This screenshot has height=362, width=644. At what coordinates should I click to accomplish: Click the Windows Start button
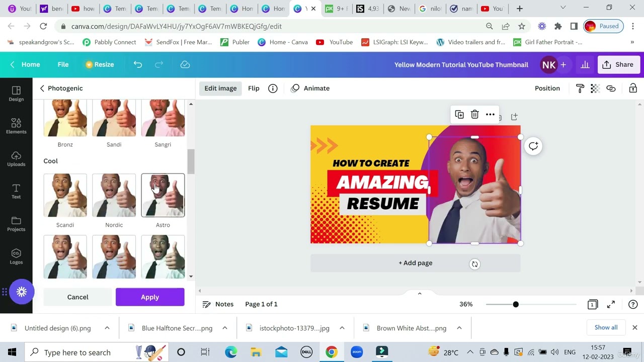[x=12, y=352]
